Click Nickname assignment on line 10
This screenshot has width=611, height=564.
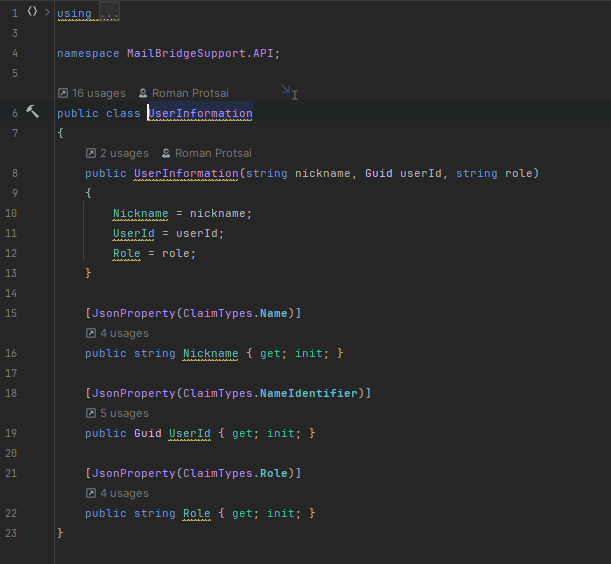point(141,214)
